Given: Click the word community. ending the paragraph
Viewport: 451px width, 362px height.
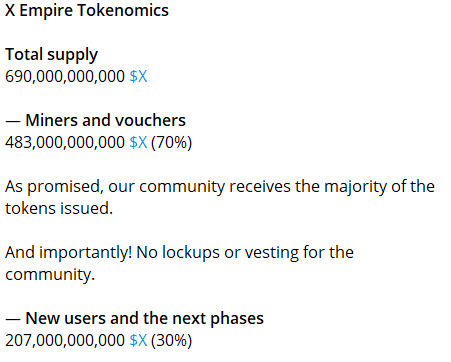Looking at the screenshot, I should (x=50, y=274).
